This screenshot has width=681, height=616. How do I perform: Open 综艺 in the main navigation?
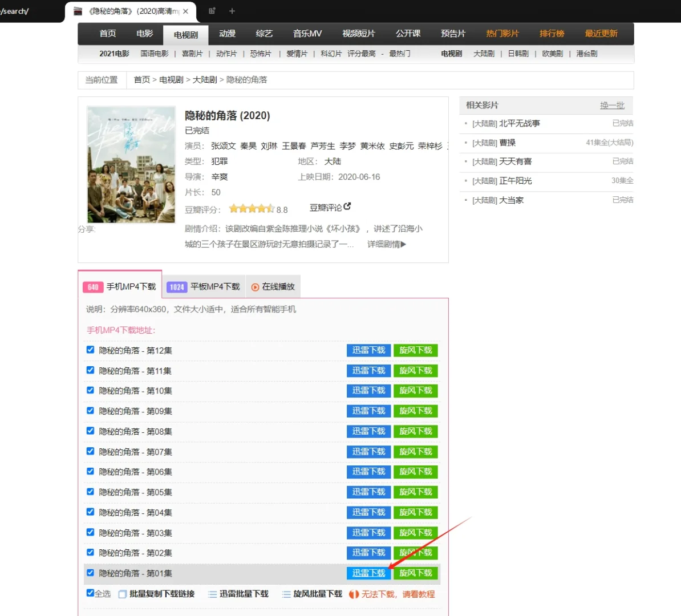tap(264, 34)
